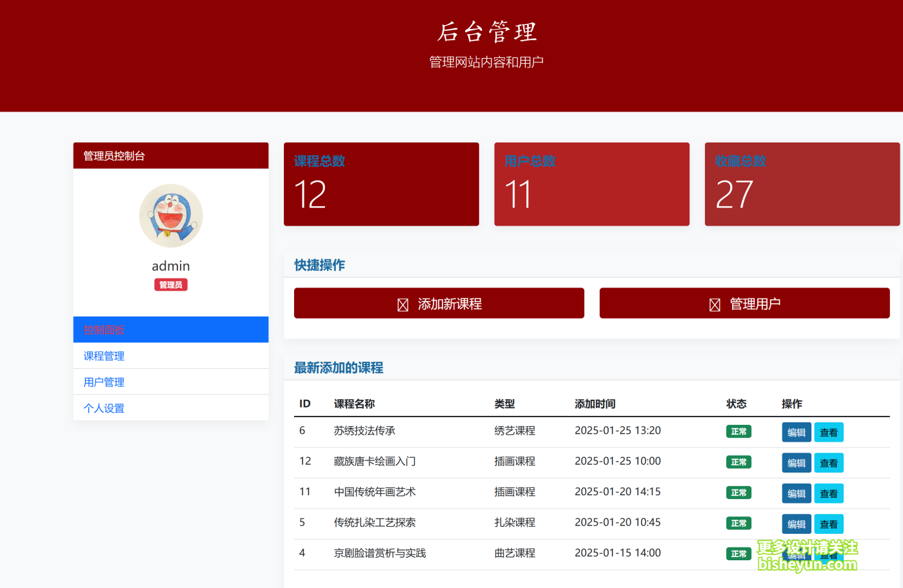903x588 pixels.
Task: Click the admin avatar image
Action: pos(170,216)
